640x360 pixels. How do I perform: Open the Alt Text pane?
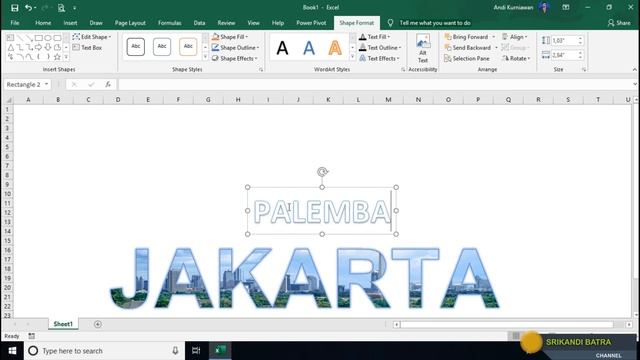click(x=423, y=49)
